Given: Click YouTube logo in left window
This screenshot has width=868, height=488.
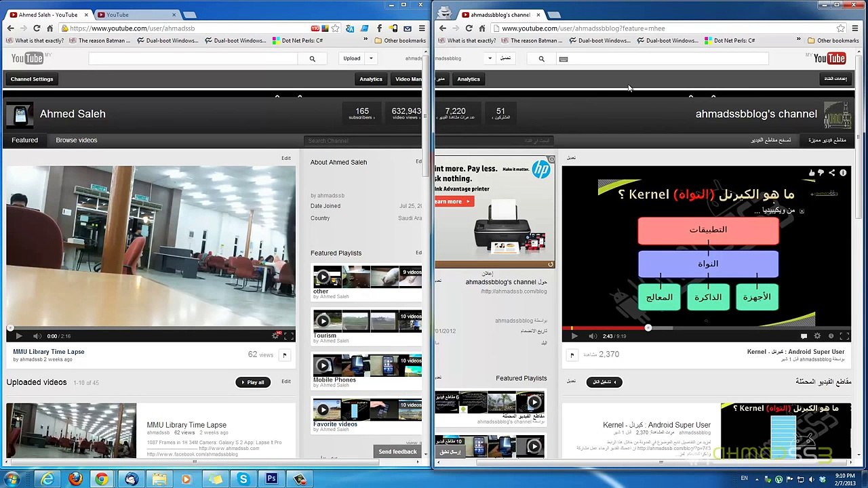Looking at the screenshot, I should click(27, 58).
